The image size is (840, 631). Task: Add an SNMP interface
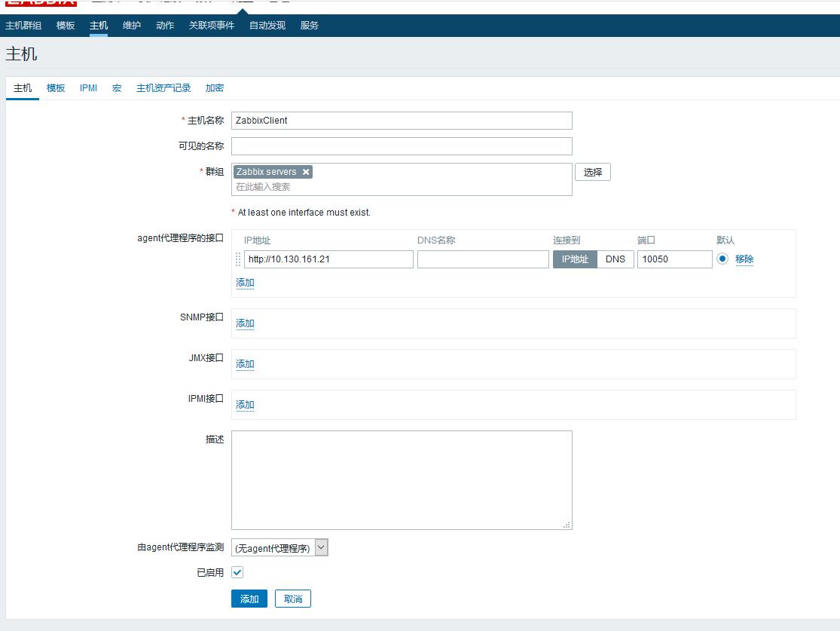tap(245, 323)
